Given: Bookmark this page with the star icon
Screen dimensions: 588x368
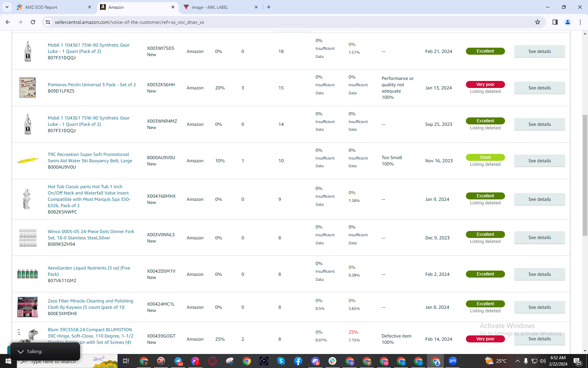Looking at the screenshot, I should [x=538, y=22].
